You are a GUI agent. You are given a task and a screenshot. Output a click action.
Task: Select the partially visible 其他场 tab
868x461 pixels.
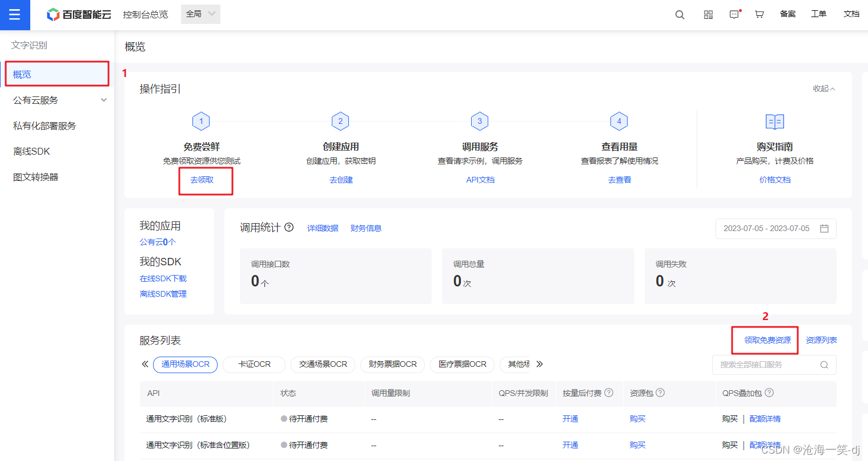click(516, 364)
